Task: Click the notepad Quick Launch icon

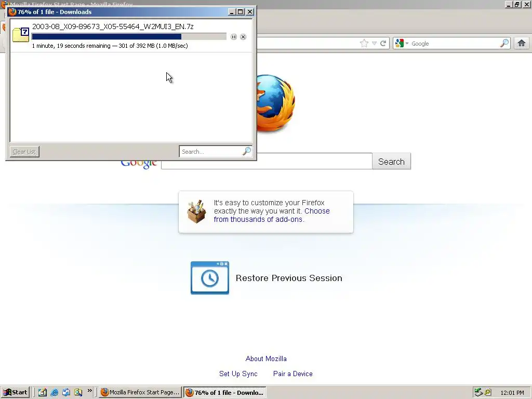Action: 43,393
